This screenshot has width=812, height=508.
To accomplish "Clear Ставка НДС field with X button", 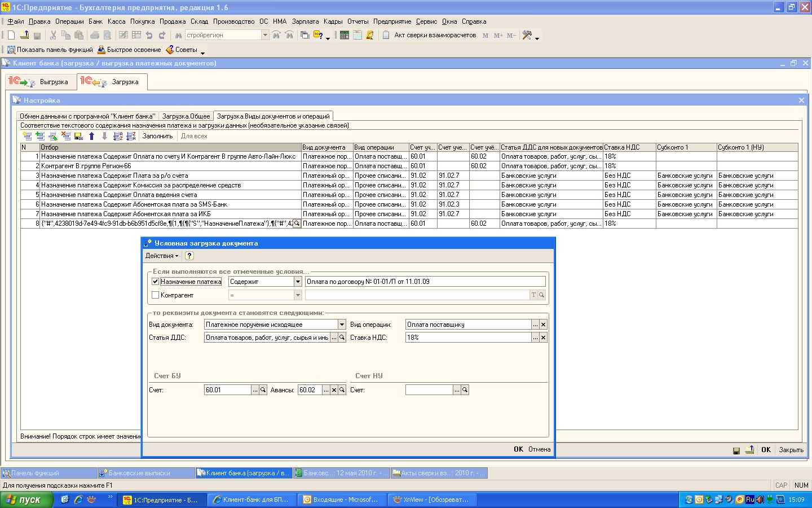I will click(x=543, y=338).
